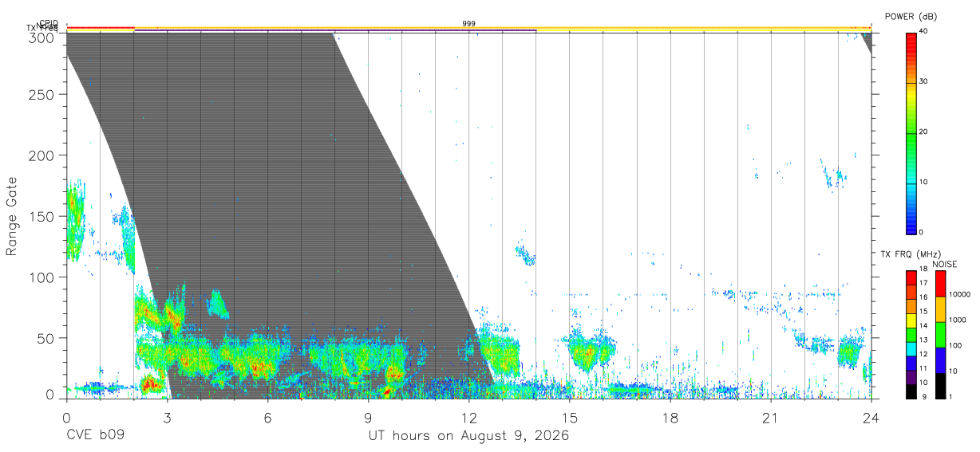The image size is (980, 452).
Task: Click the 40 label on POWER scale
Action: tap(923, 31)
